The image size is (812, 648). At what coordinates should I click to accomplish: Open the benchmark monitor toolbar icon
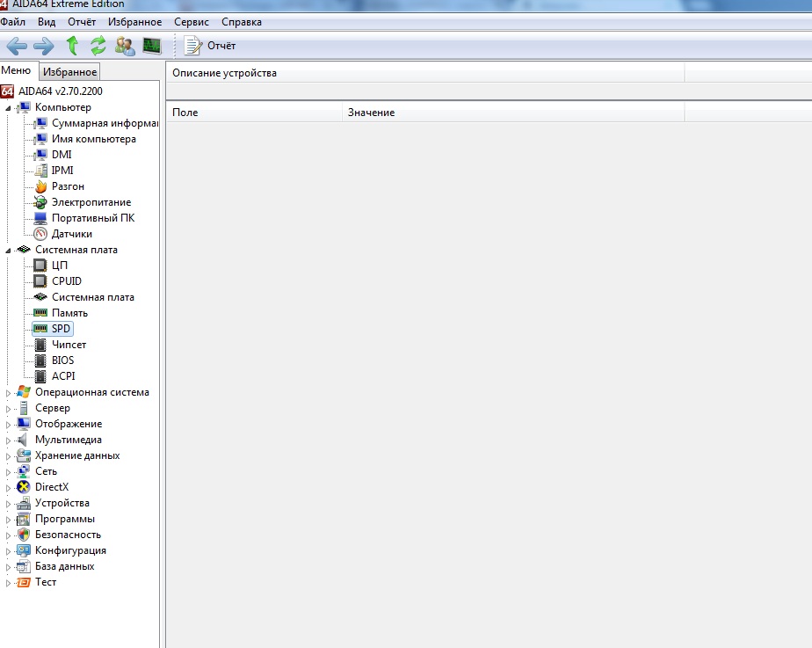(152, 46)
